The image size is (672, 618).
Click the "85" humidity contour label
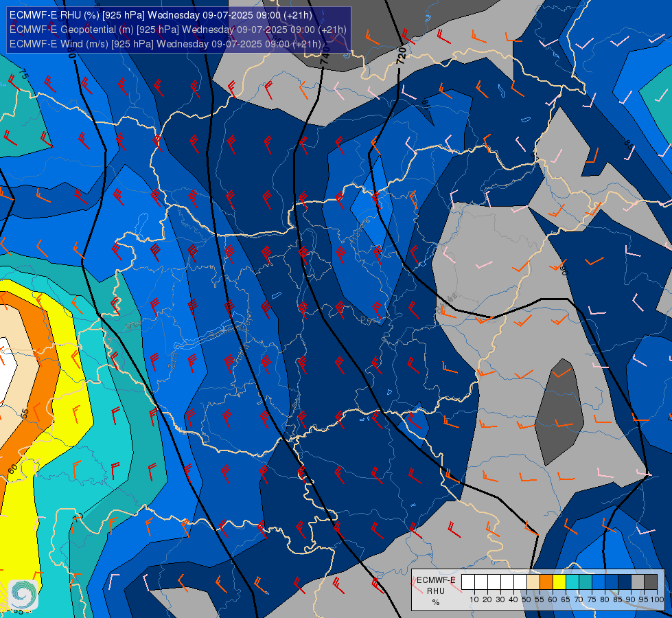(629, 144)
